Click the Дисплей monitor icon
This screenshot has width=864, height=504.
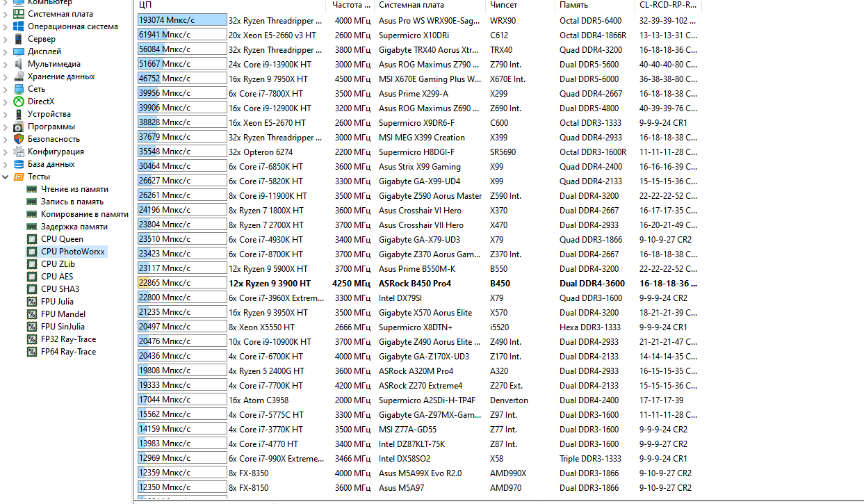point(19,51)
